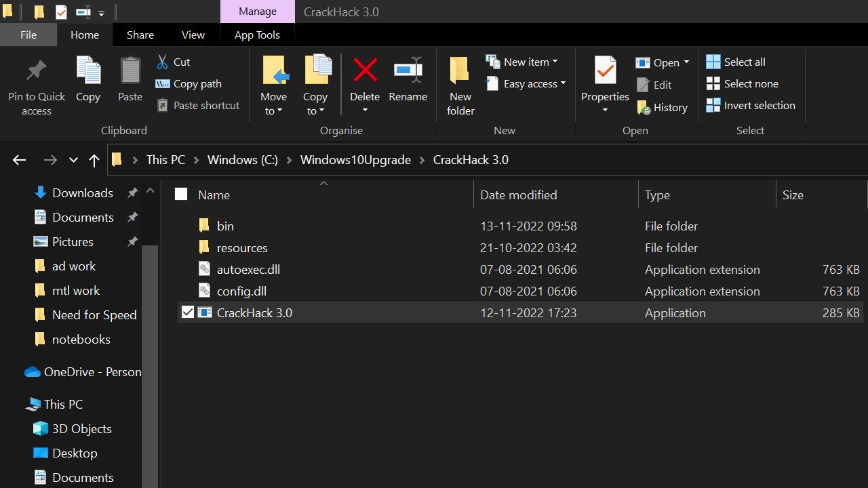The width and height of the screenshot is (868, 488).
Task: Click Windows10Upgrade in the address path
Action: coord(355,160)
